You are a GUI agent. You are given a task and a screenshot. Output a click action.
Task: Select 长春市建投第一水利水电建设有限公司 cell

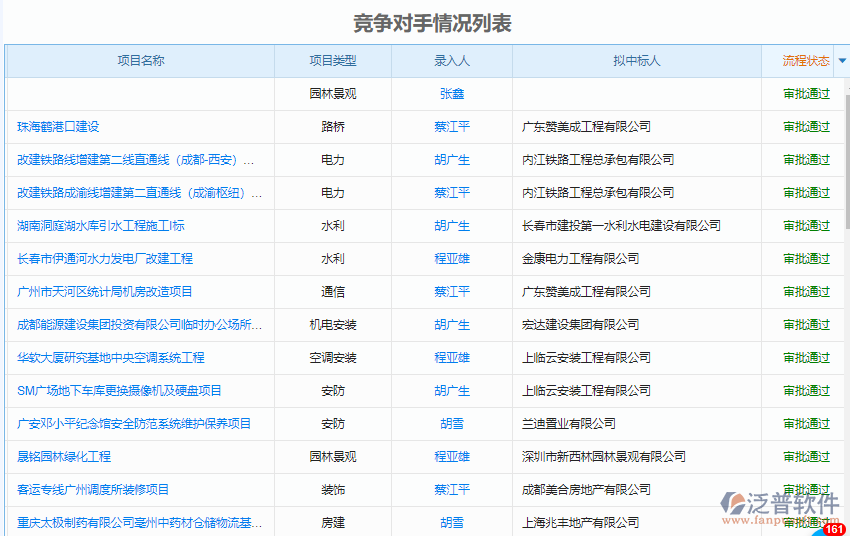click(621, 226)
